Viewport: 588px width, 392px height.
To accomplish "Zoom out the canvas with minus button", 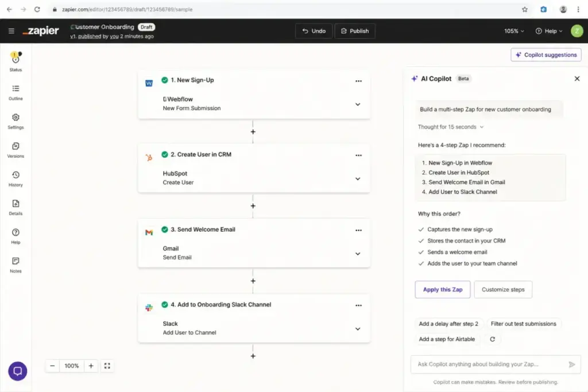I will pyautogui.click(x=52, y=366).
